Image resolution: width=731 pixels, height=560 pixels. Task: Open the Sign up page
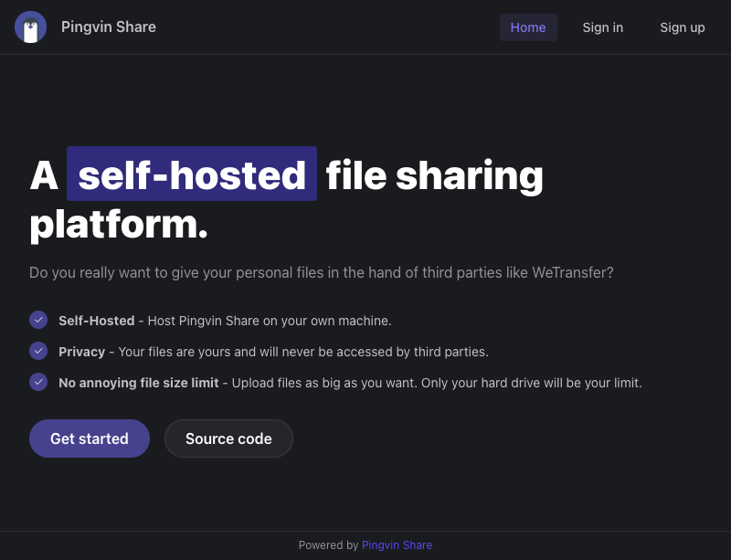[x=682, y=27]
